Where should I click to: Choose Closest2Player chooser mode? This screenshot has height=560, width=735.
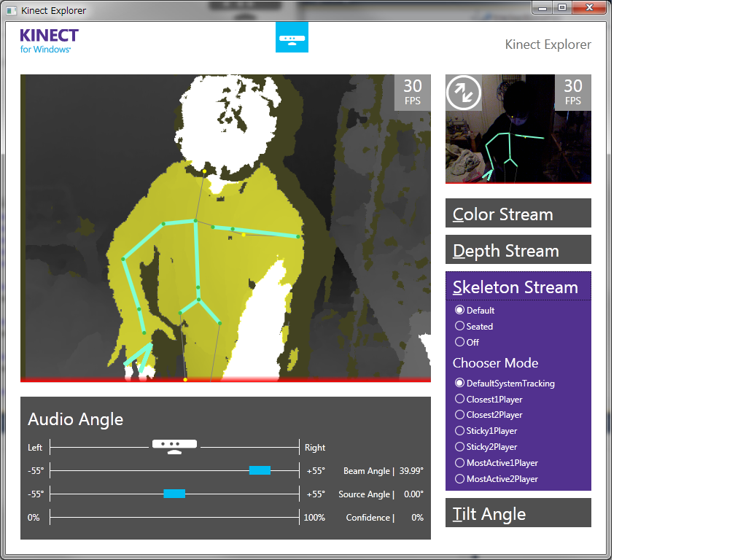click(x=489, y=415)
